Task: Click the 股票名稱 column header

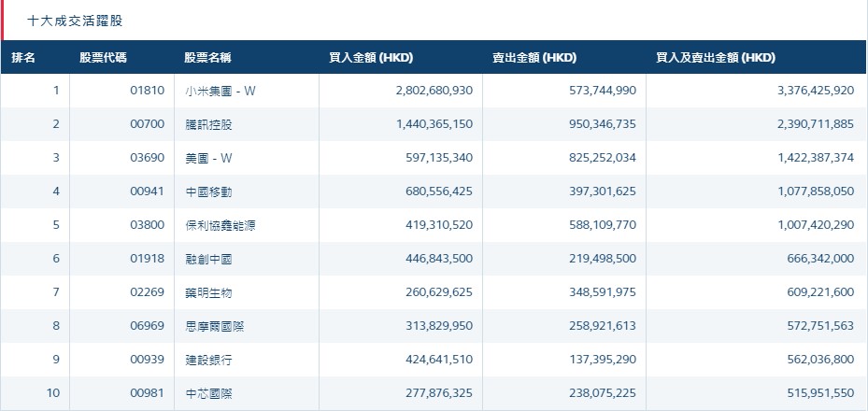Action: 208,58
